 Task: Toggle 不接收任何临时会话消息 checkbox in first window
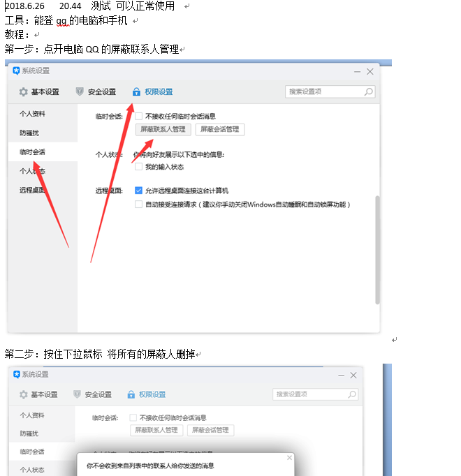[x=138, y=116]
